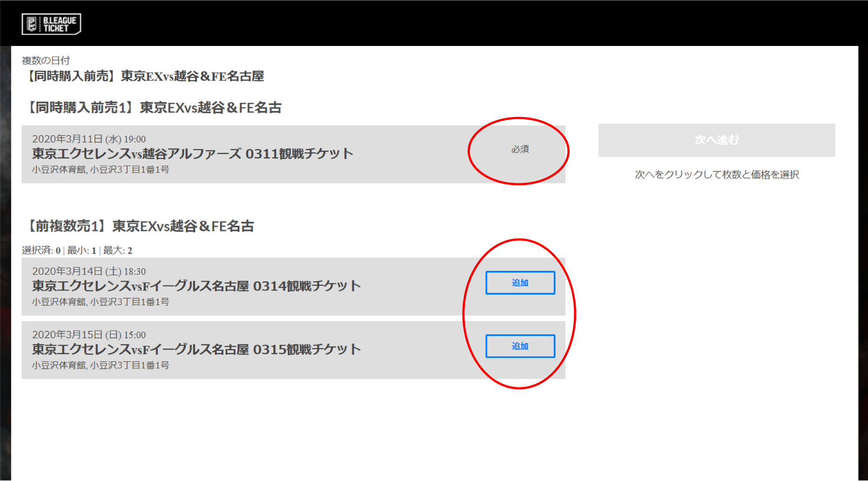Add the 0314 Nagoya game ticket
This screenshot has width=868, height=481.
[520, 283]
